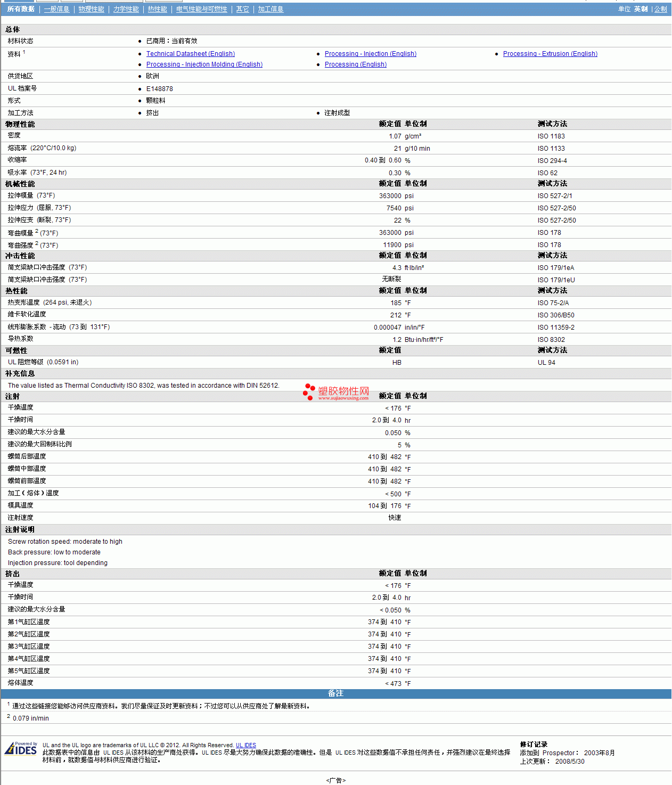Click the 注射说明 section header
Viewport: 672px width, 785px height.
coord(20,530)
